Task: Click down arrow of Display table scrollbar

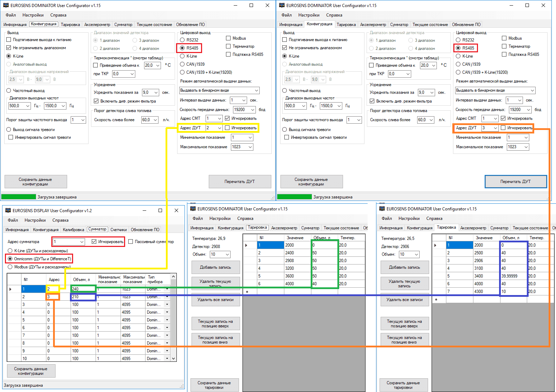Action: (173, 359)
